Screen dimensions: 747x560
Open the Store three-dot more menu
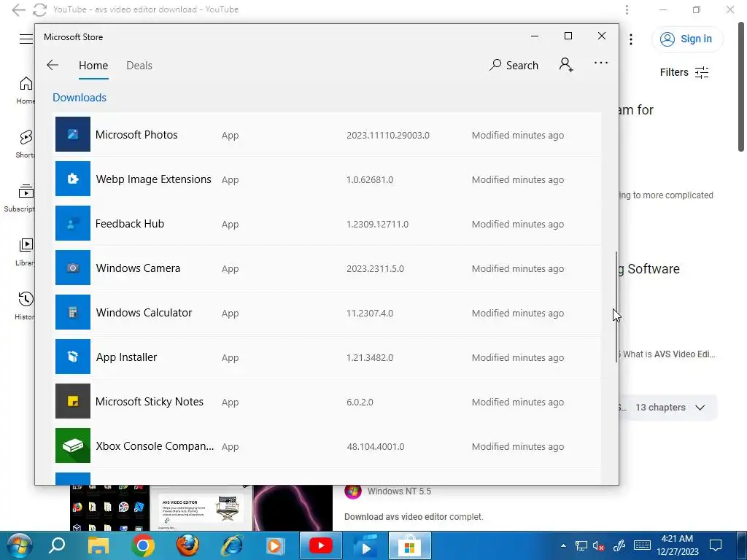601,63
